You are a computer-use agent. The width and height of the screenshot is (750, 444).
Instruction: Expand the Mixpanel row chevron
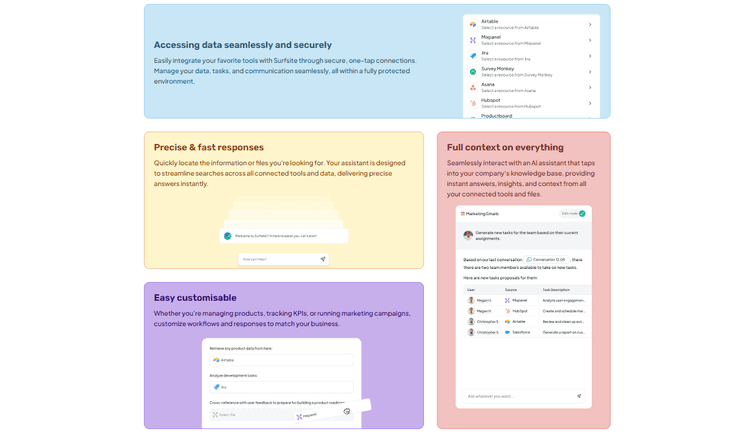[590, 40]
